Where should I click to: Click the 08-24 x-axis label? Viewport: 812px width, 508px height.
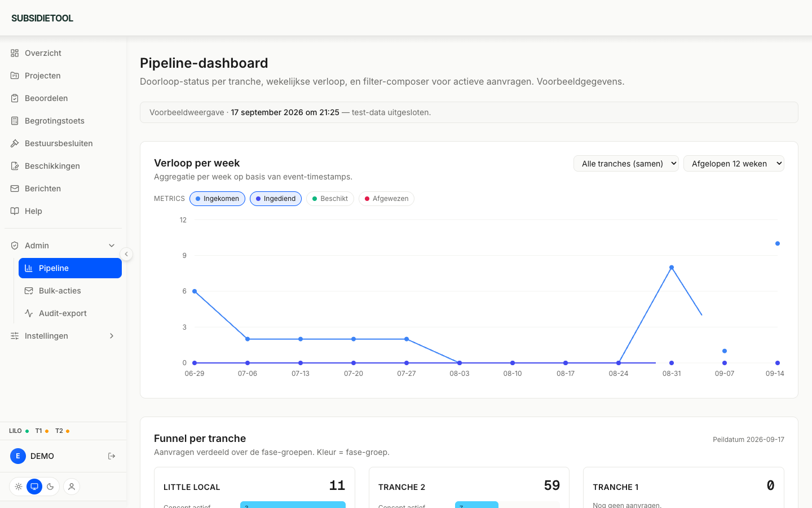coord(619,374)
